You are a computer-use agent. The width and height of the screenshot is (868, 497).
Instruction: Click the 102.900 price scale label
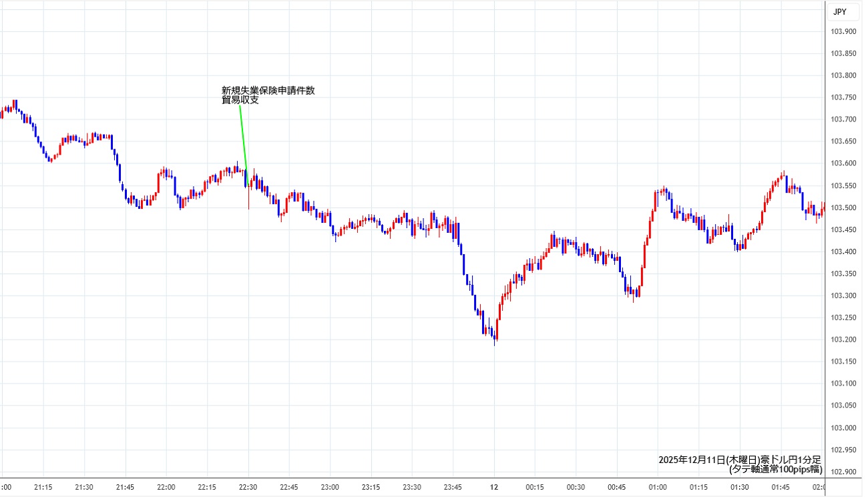coord(843,472)
